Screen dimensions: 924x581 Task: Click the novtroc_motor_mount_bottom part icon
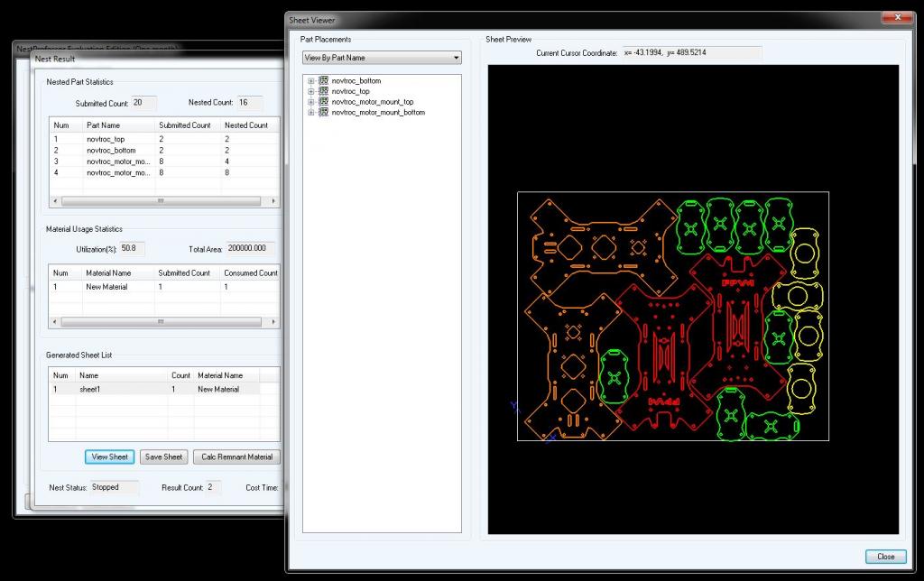click(x=324, y=113)
